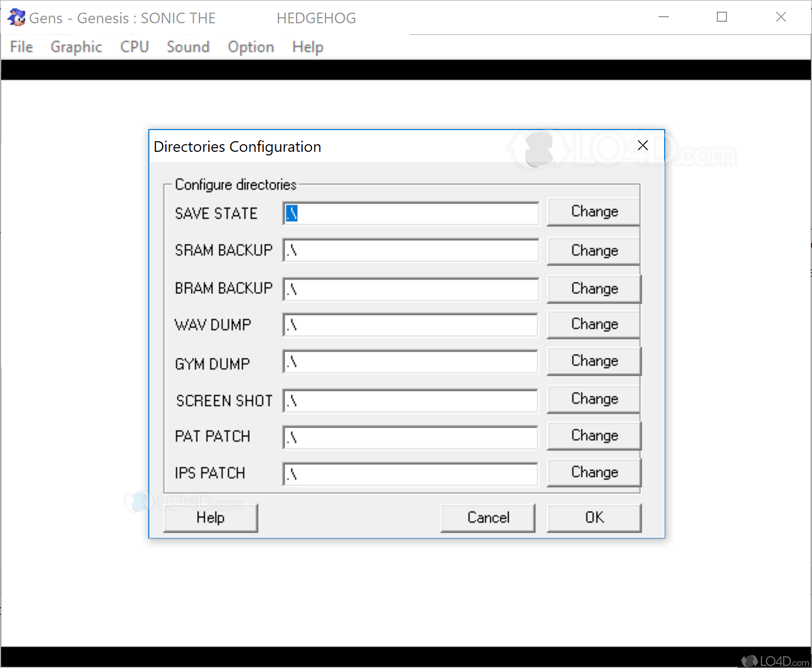Close the Directories Configuration dialog

coord(642,146)
